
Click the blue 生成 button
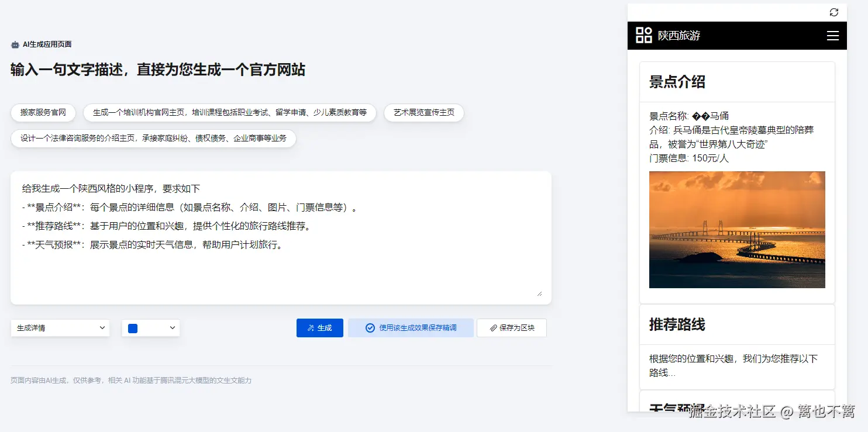320,328
